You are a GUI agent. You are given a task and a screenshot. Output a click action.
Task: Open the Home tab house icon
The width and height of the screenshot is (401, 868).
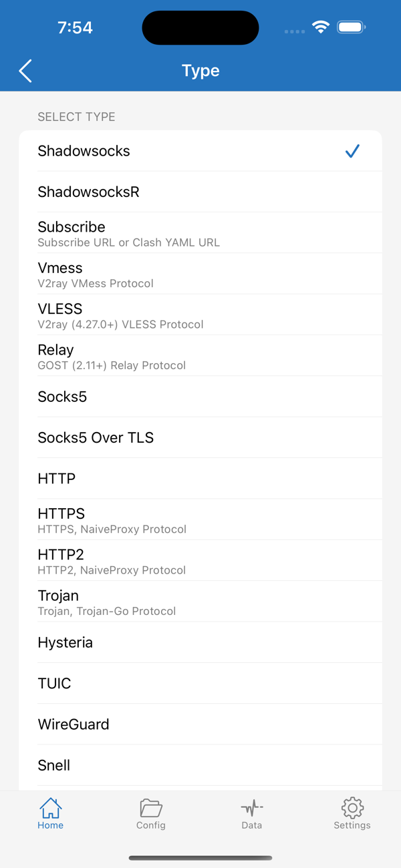pyautogui.click(x=51, y=809)
